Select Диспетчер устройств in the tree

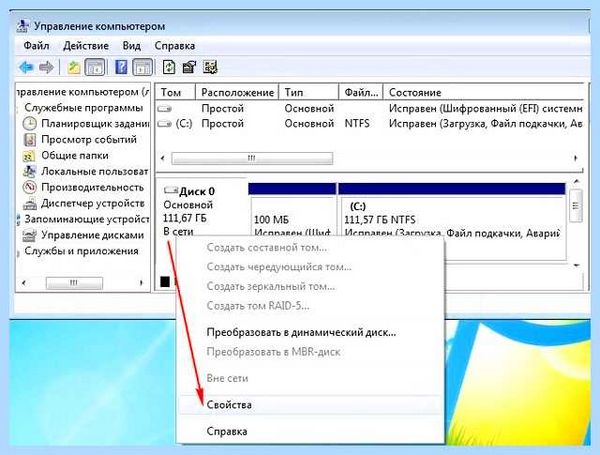click(x=93, y=204)
